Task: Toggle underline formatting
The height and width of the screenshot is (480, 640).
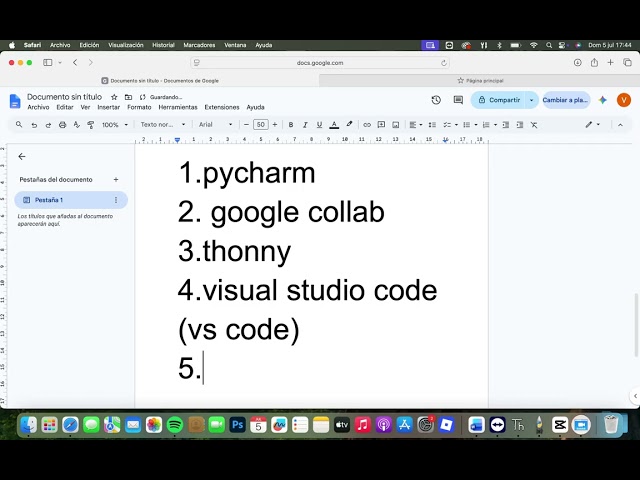Action: click(x=319, y=124)
